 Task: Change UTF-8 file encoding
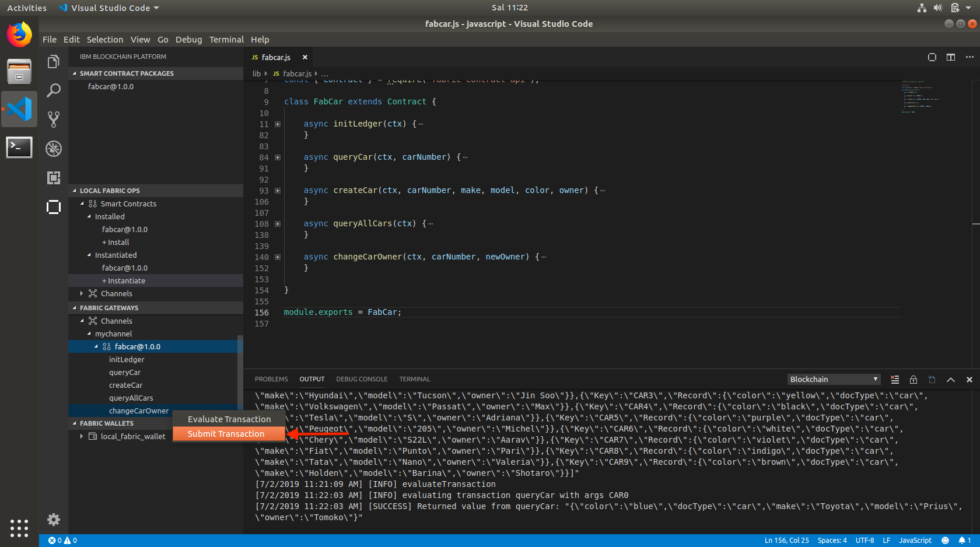pos(864,541)
